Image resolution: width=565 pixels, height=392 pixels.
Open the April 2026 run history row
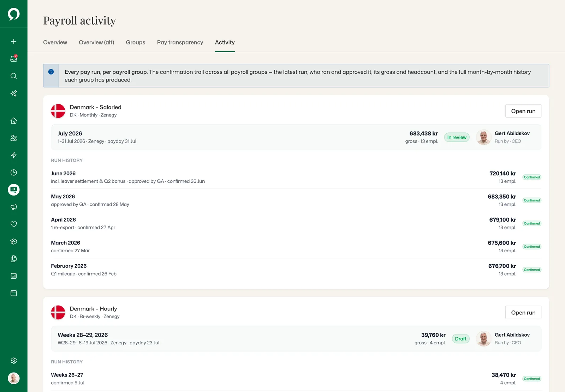pos(296,223)
